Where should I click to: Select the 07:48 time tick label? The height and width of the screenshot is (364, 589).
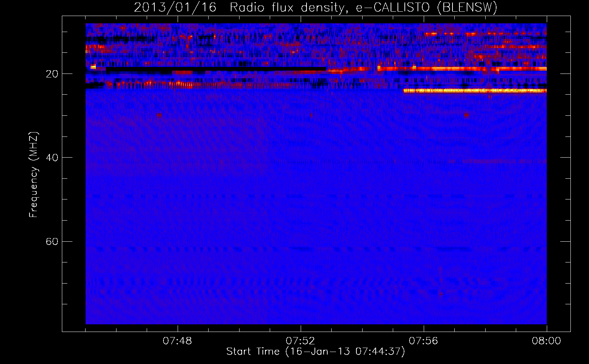[x=177, y=341]
